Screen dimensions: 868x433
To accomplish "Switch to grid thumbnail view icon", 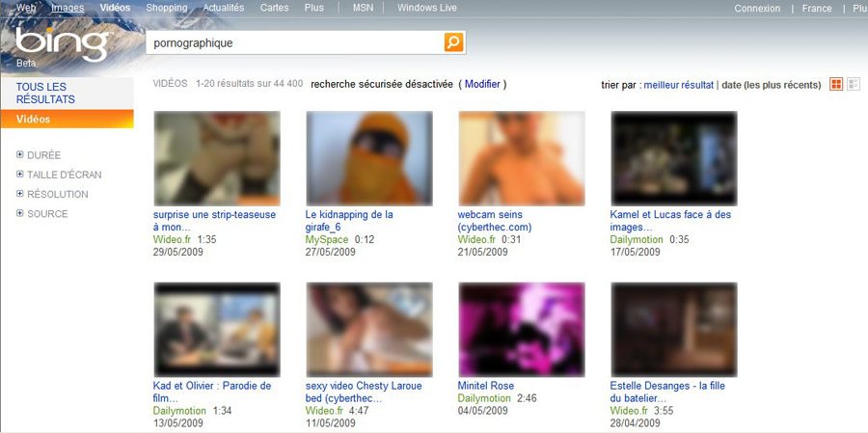I will click(x=836, y=84).
